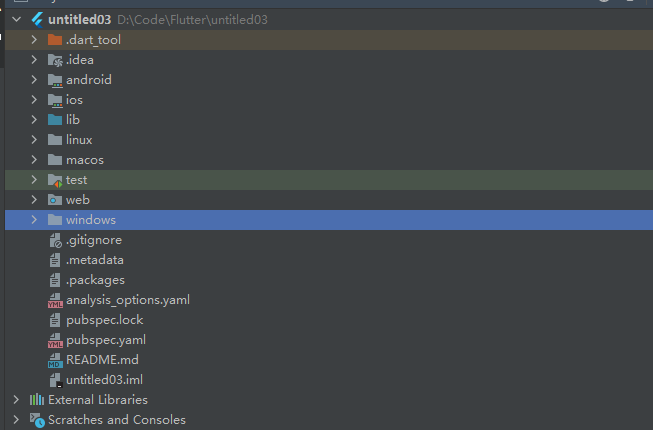Click the External Libraries bar-chart icon
The image size is (653, 430).
[x=37, y=400]
